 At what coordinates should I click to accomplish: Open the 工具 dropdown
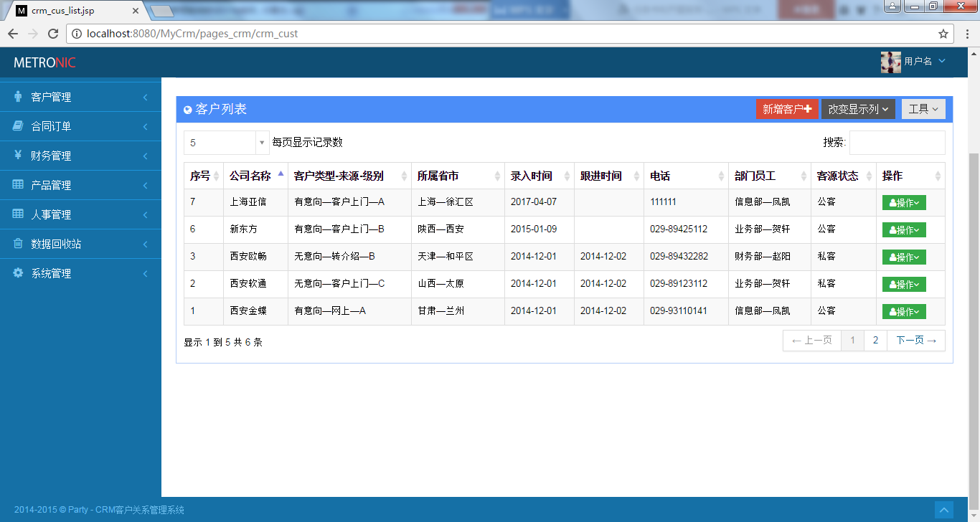(923, 108)
